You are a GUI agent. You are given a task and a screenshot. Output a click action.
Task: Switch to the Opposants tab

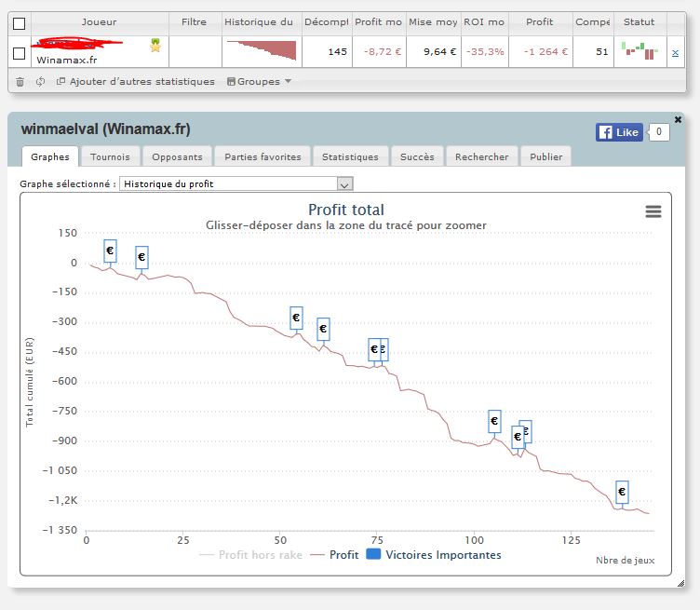pyautogui.click(x=177, y=156)
